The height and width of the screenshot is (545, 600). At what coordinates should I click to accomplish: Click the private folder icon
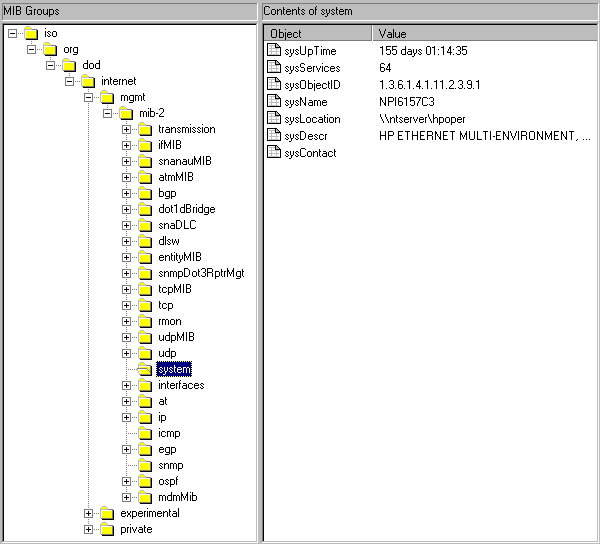click(107, 530)
